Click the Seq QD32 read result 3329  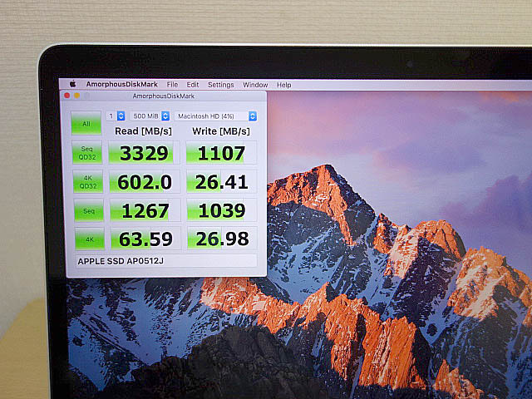coord(145,153)
